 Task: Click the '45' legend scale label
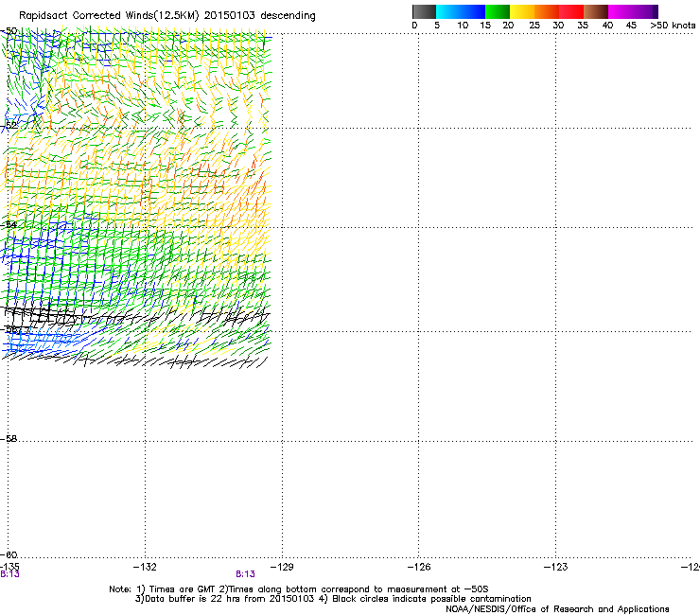tap(631, 26)
